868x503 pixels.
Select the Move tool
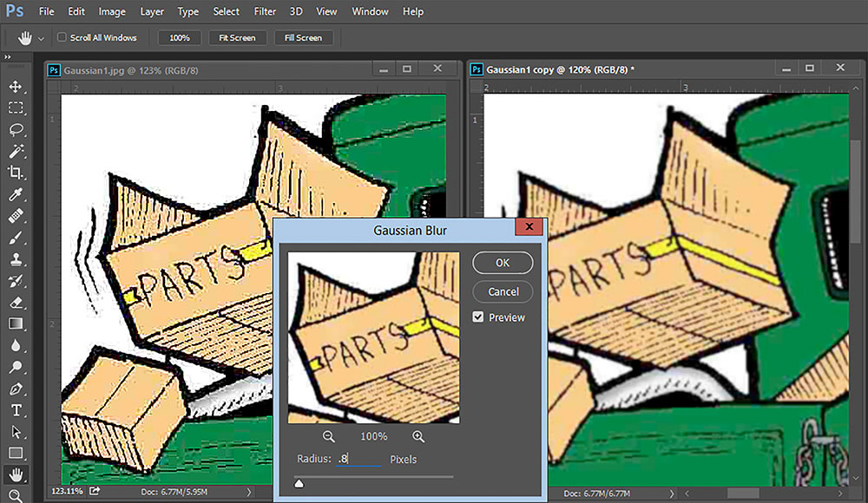[16, 87]
